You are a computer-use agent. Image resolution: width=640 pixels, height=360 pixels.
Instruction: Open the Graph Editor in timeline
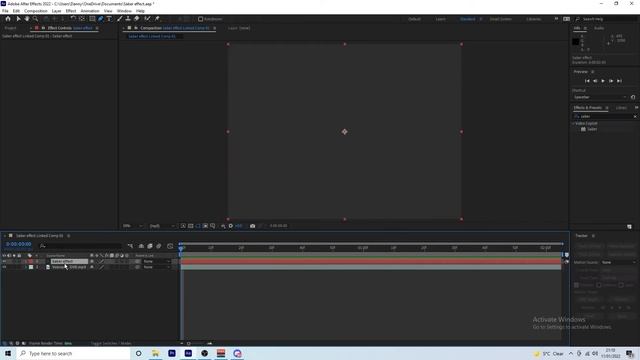(170, 246)
